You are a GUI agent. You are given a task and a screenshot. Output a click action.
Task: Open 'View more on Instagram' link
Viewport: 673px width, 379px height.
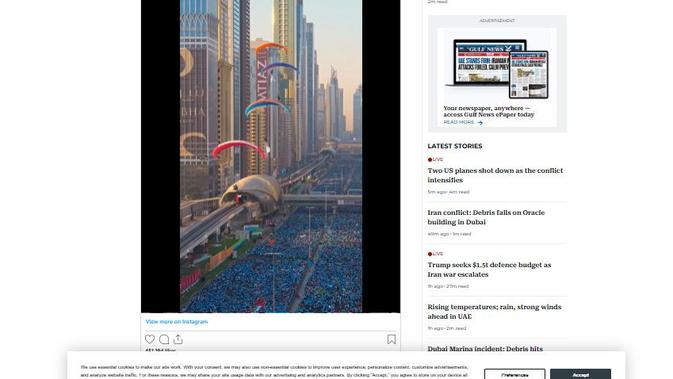click(177, 321)
